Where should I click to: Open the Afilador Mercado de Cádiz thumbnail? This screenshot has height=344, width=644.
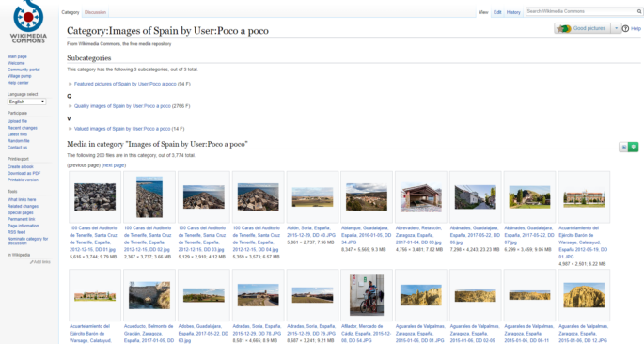coord(367,295)
